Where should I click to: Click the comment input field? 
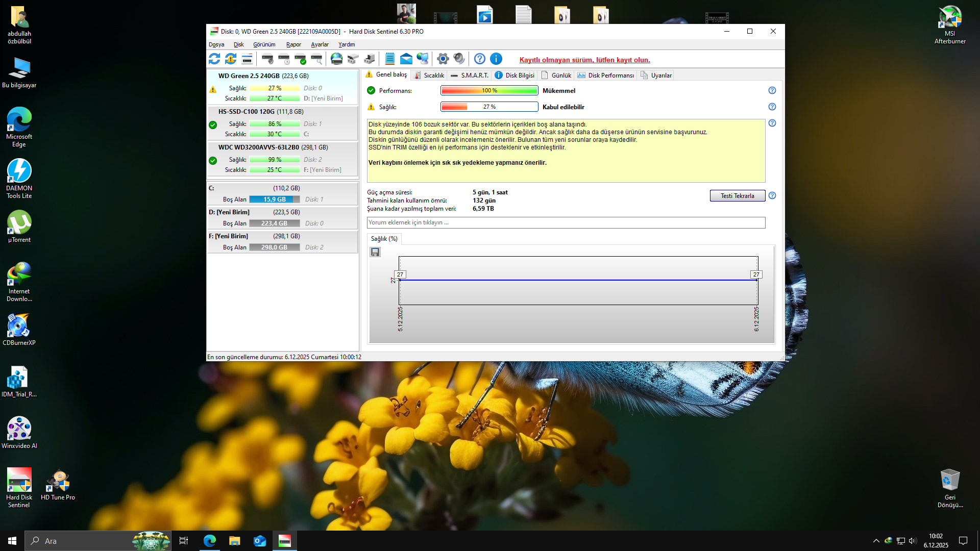(566, 222)
